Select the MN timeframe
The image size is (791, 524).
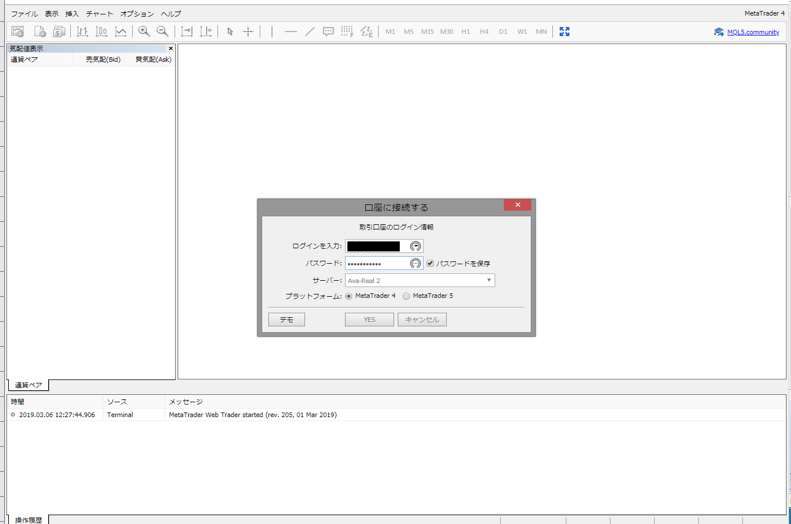tap(541, 32)
